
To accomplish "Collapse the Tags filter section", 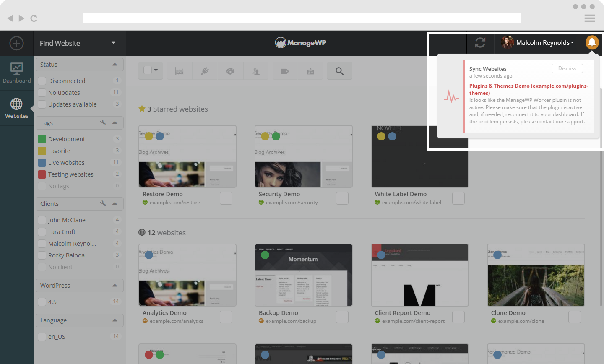I will (115, 122).
